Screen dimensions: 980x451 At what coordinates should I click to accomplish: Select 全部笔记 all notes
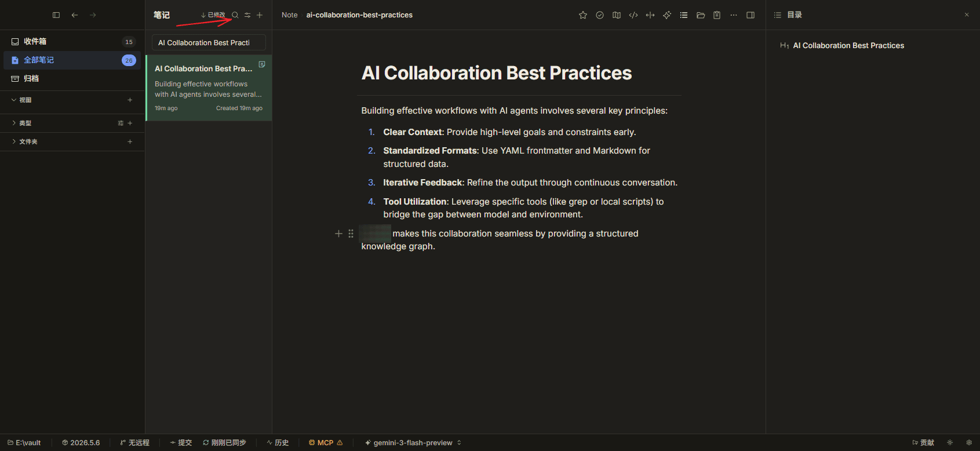click(72, 60)
